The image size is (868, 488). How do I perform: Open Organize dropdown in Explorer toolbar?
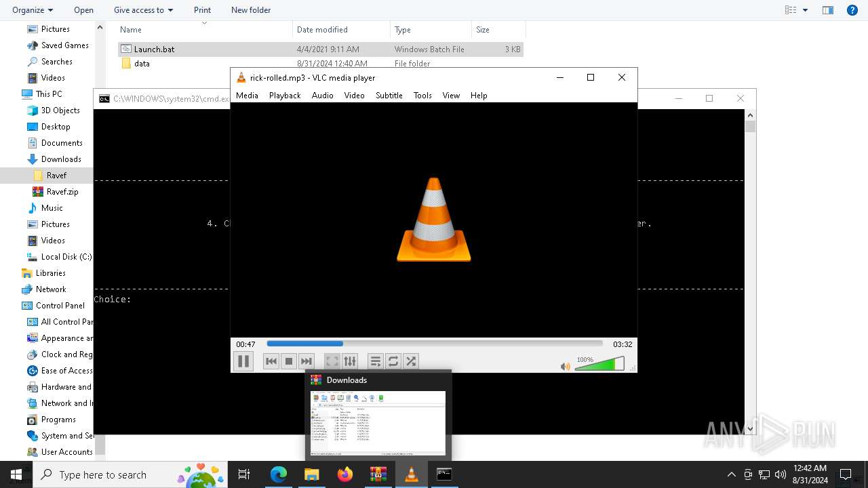pos(33,10)
